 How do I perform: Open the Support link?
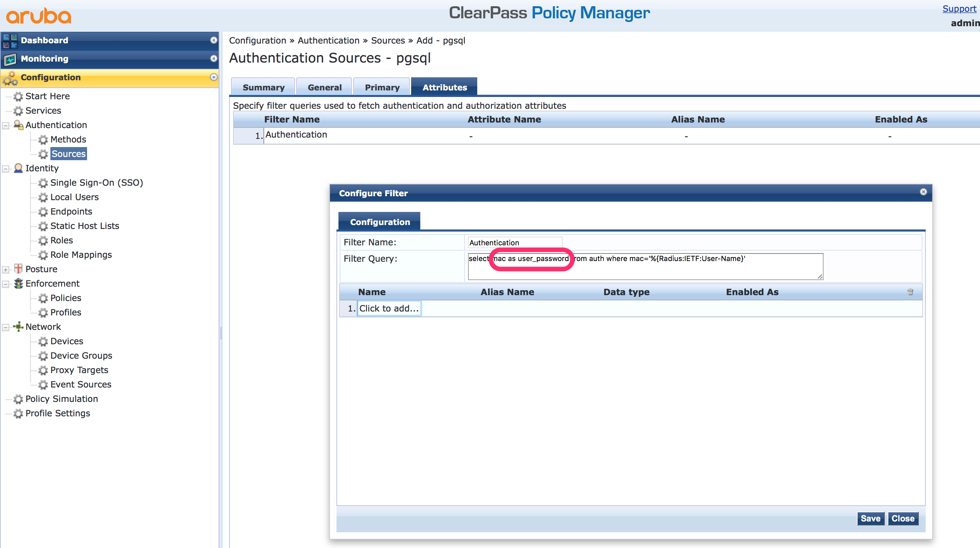pos(959,9)
